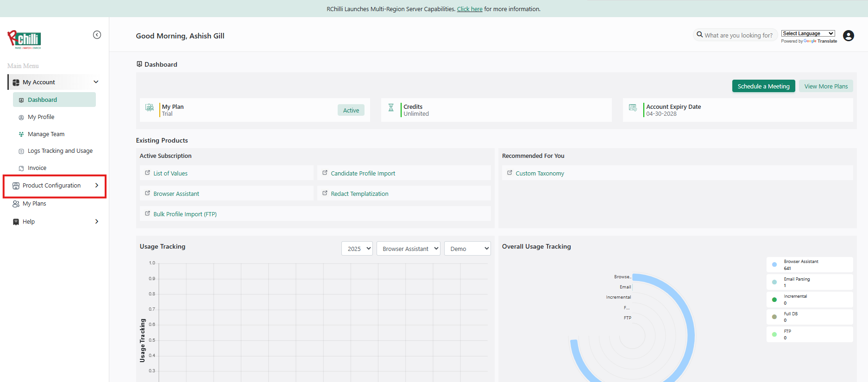Open the Select Language dropdown
Image resolution: width=868 pixels, height=382 pixels.
tap(808, 33)
